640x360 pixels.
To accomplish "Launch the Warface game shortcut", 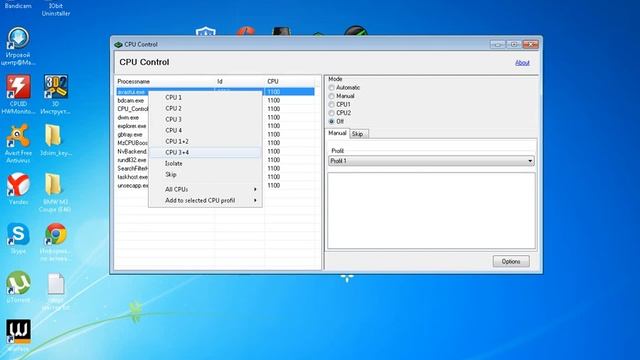I will pos(18,335).
